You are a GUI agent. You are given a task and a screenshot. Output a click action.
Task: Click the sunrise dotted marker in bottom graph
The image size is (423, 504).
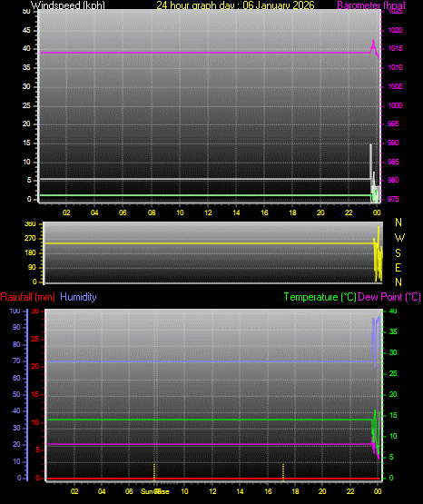click(154, 472)
